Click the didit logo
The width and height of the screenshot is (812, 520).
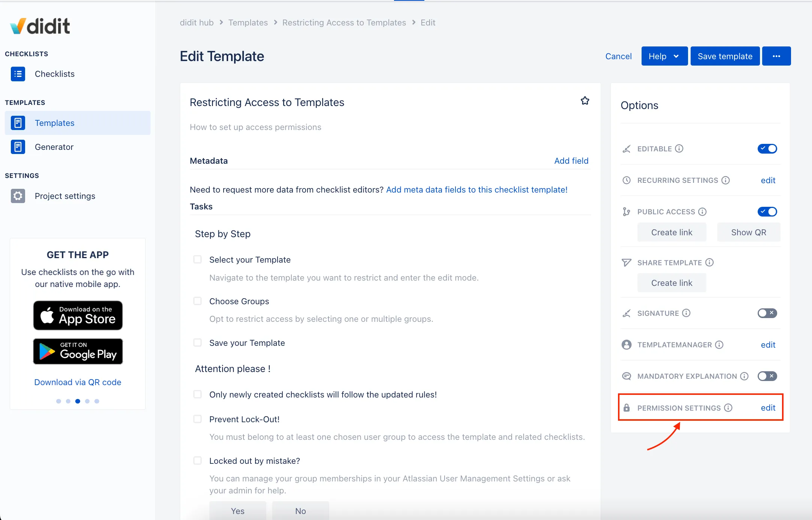coord(40,26)
